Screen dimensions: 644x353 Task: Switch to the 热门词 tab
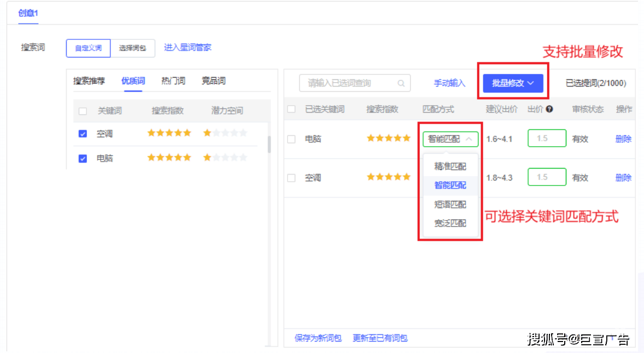173,80
